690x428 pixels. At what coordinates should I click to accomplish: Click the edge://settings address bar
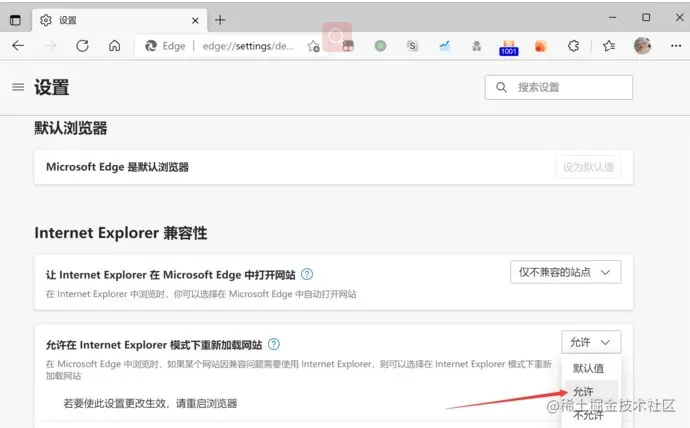248,46
